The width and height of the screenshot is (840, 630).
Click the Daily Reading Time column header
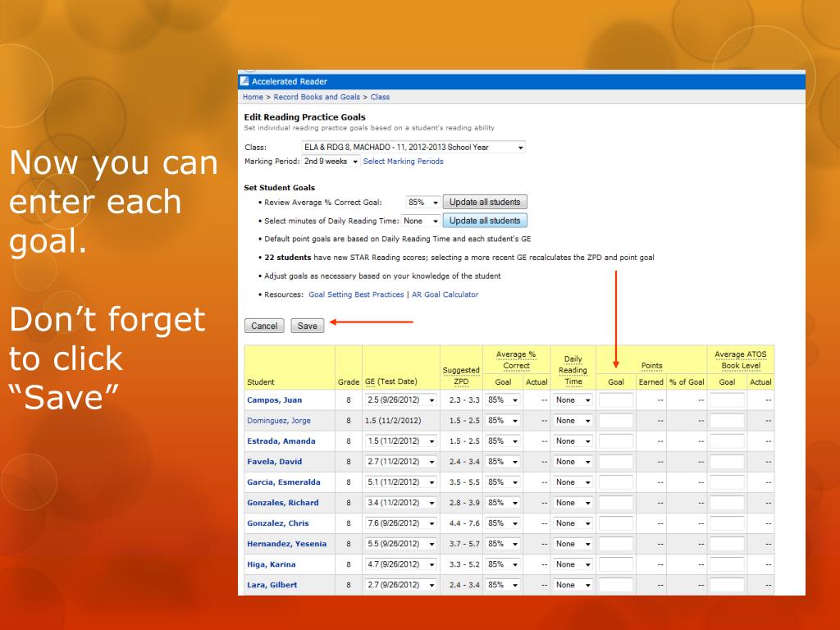click(573, 370)
